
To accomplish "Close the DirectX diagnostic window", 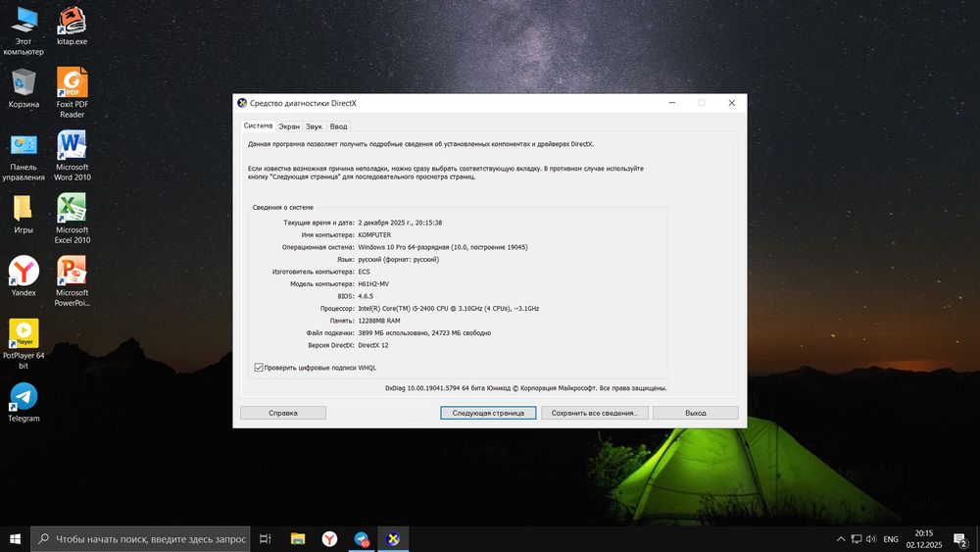I will [731, 103].
